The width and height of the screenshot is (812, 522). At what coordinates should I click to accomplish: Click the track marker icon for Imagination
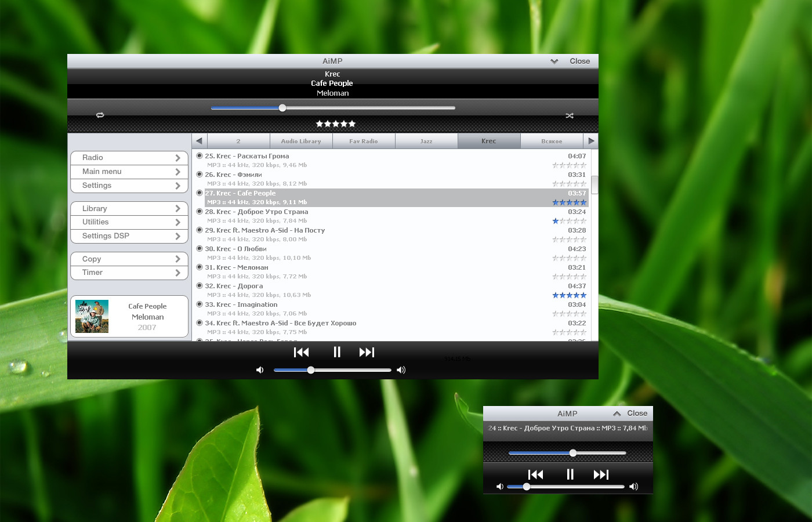pyautogui.click(x=200, y=304)
